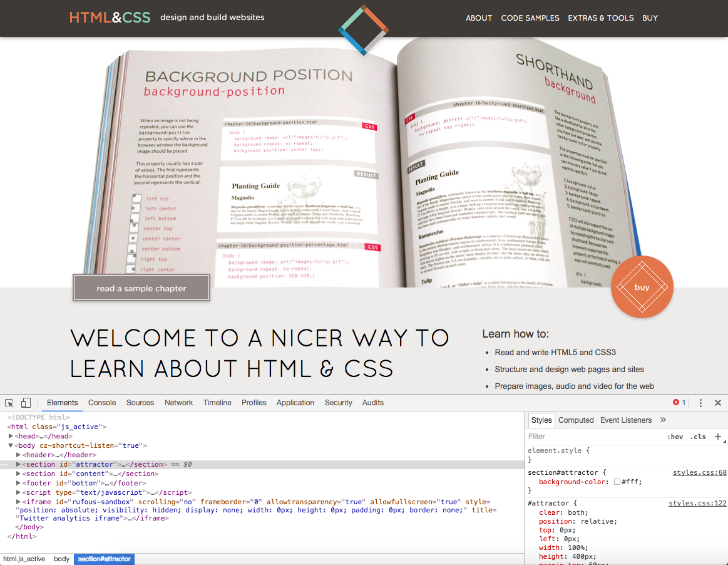Open the Sources tab
Viewport: 728px width, 565px height.
click(140, 403)
